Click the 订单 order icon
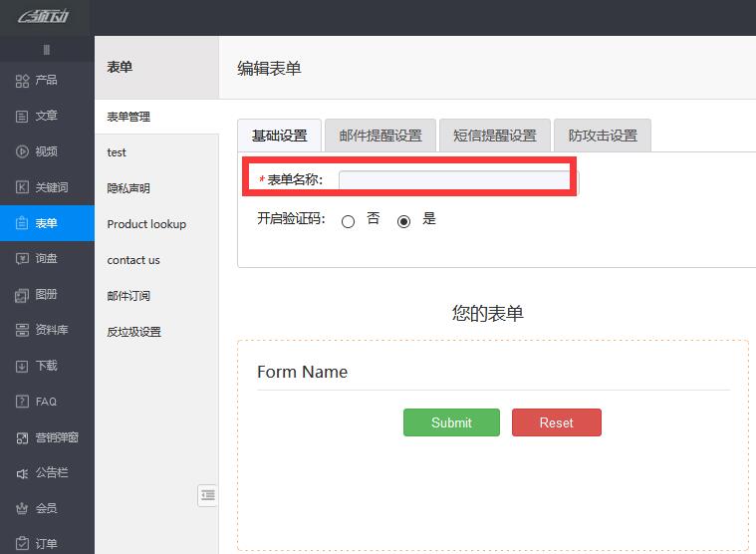 coord(22,544)
